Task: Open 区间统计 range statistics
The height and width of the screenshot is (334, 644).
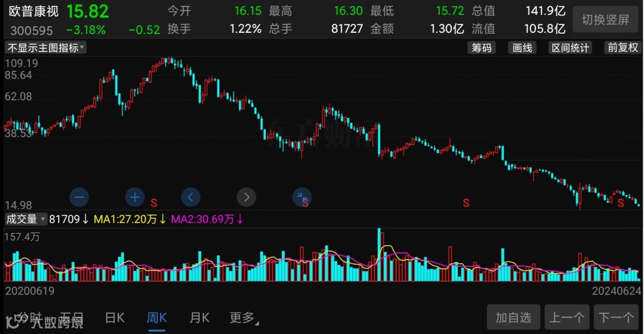Action: [570, 48]
